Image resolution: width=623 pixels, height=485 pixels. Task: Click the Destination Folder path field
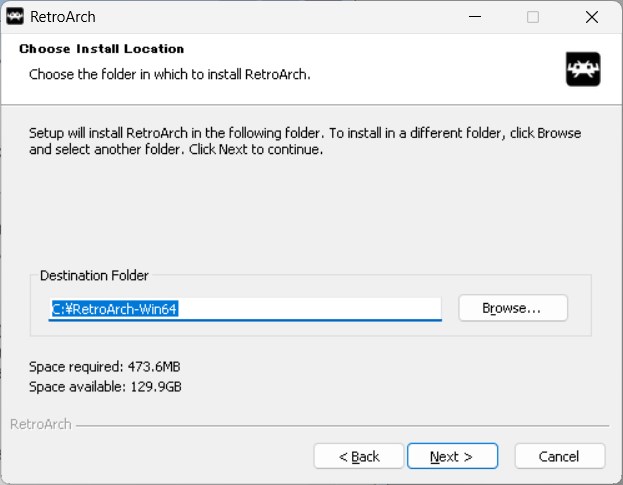(245, 309)
